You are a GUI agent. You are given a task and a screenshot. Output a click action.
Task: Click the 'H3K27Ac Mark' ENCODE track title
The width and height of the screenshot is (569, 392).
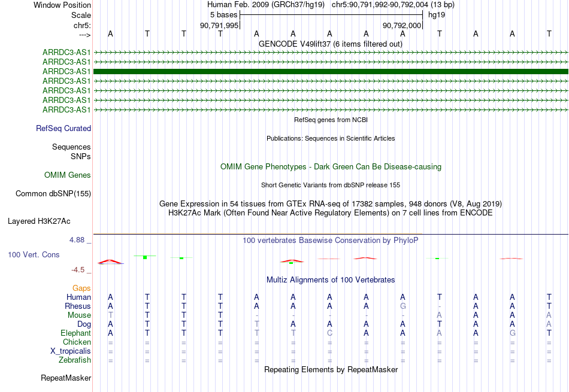click(331, 213)
